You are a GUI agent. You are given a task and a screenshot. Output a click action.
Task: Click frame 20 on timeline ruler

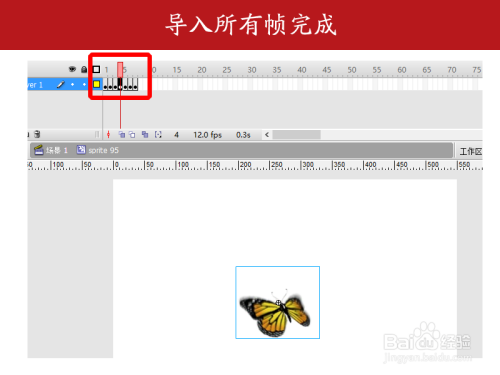coord(202,70)
